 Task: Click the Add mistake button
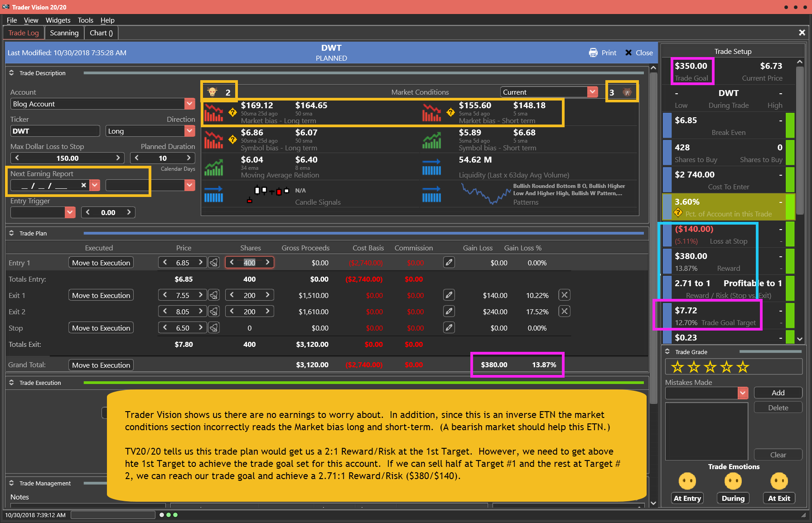coord(778,393)
